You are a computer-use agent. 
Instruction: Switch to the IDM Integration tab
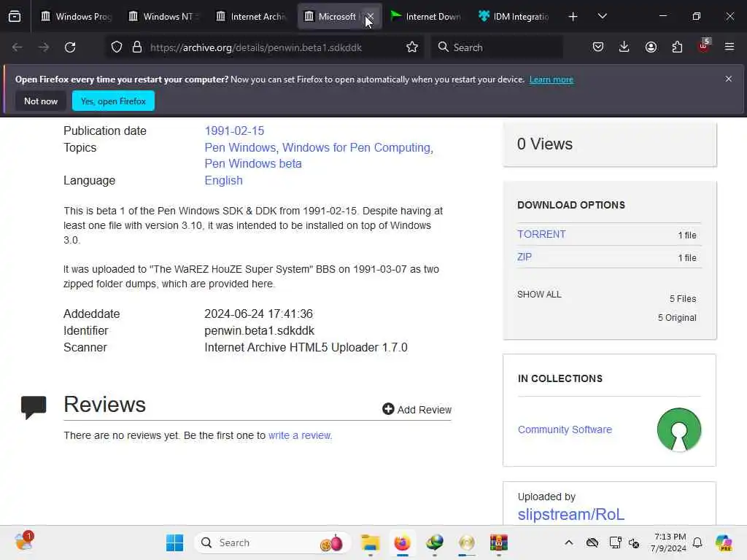point(514,17)
